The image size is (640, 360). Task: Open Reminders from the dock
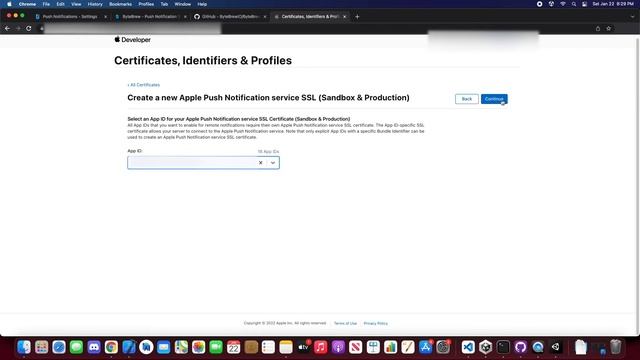[x=268, y=347]
